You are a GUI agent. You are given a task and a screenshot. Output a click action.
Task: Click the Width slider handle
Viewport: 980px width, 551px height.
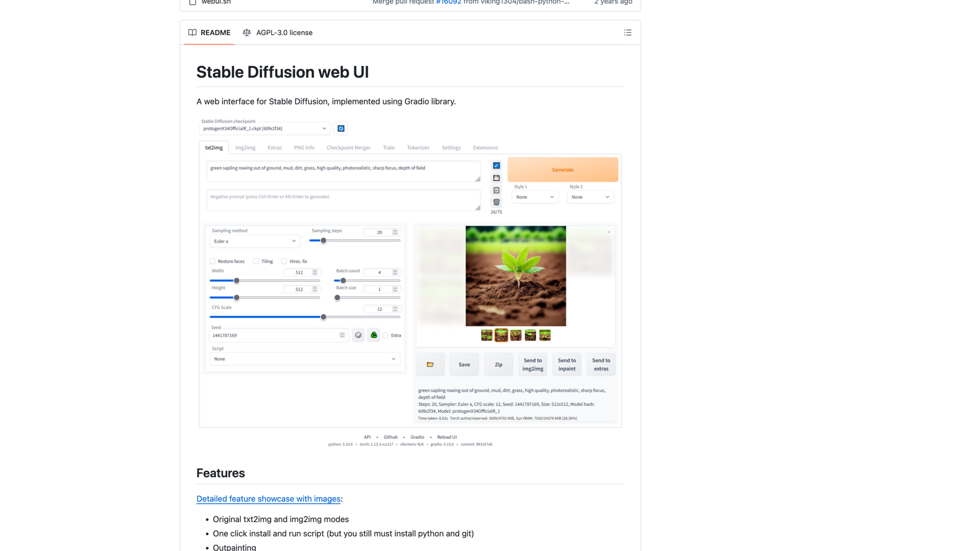tap(236, 281)
